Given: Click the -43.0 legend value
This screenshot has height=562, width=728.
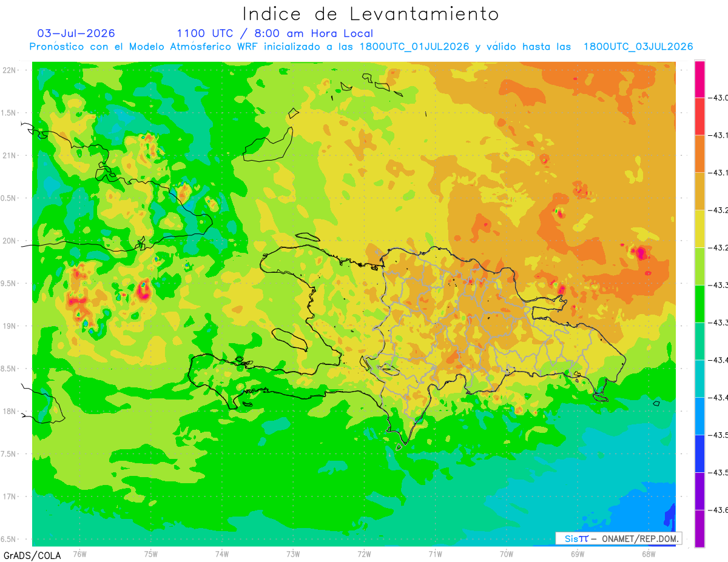Looking at the screenshot, I should 718,98.
